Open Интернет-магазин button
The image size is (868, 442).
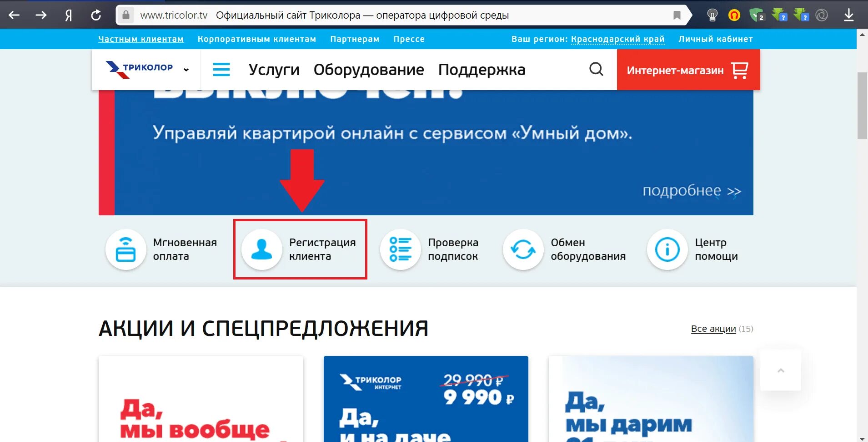(x=688, y=70)
